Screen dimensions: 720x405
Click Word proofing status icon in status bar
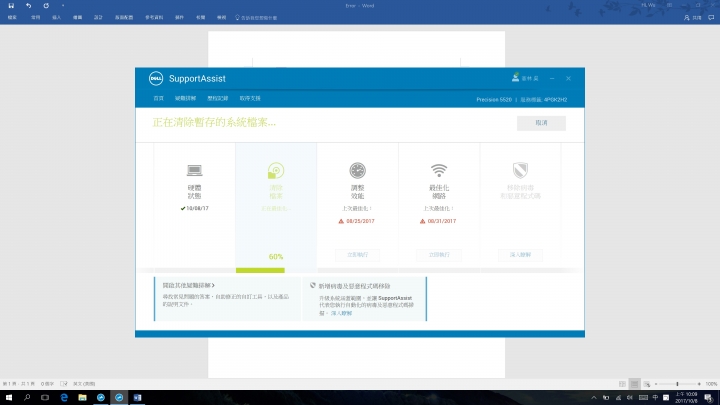64,384
